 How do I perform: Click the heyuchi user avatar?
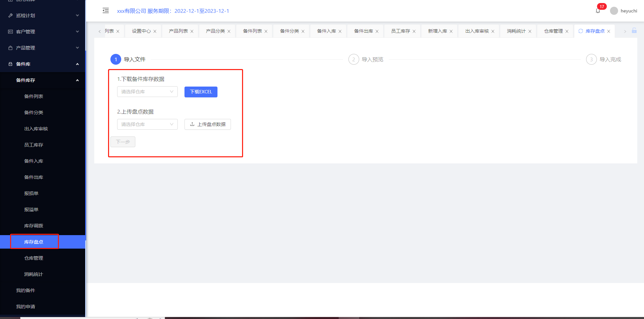pos(614,11)
